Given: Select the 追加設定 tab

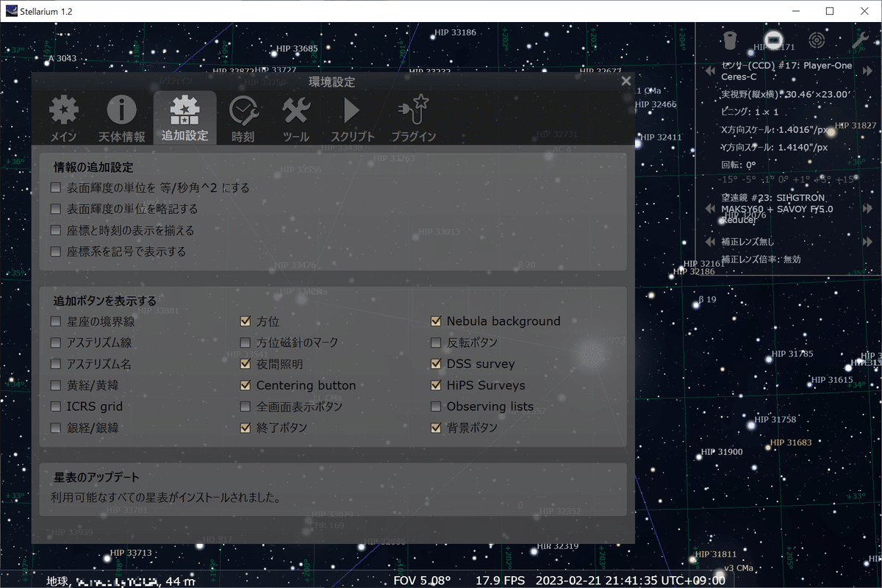Looking at the screenshot, I should [184, 118].
